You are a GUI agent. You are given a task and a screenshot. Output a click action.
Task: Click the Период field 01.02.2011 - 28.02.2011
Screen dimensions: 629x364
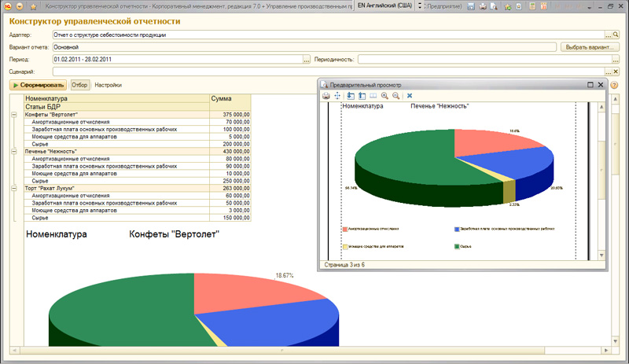pos(178,60)
